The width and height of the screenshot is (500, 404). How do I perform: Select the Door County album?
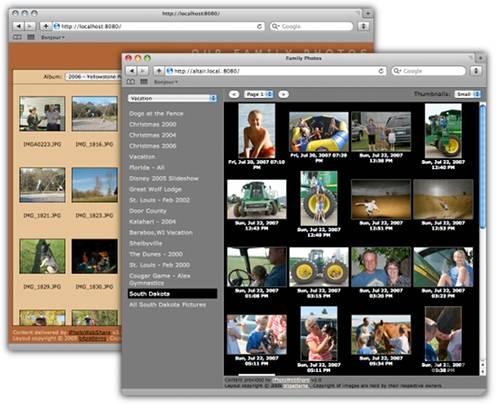tap(148, 211)
